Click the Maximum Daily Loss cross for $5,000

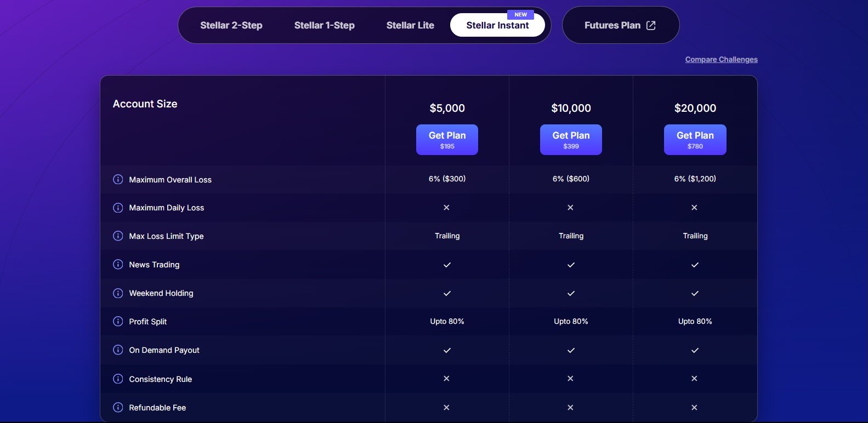tap(446, 207)
